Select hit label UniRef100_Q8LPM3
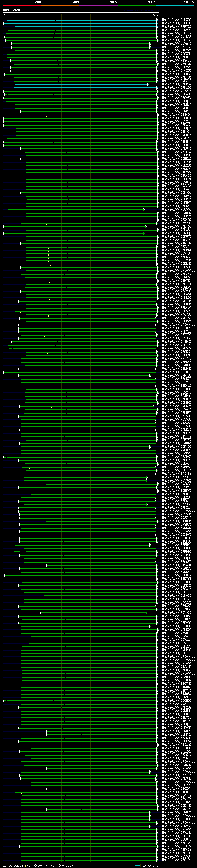 (177, 369)
